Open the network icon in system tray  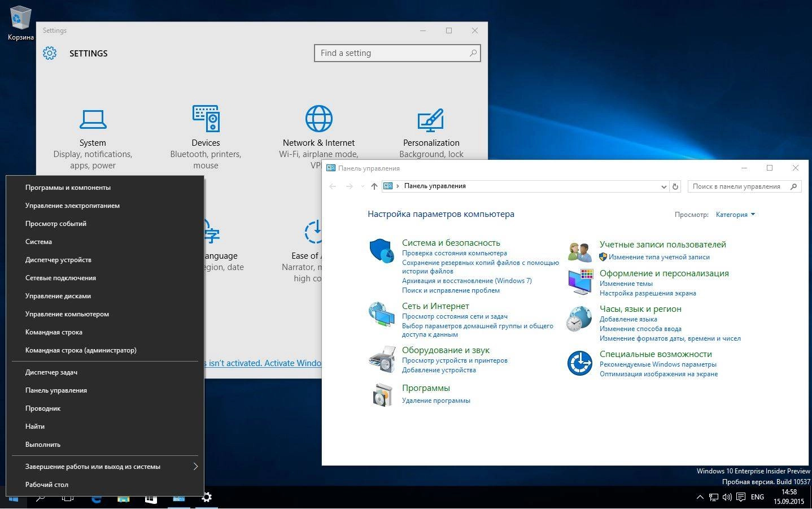pos(714,497)
